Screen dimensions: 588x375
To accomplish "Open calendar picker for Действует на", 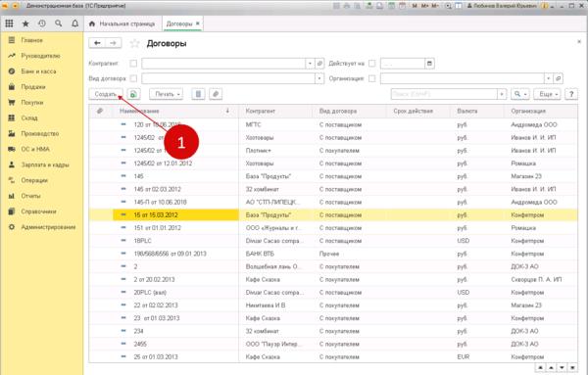I will 430,64.
